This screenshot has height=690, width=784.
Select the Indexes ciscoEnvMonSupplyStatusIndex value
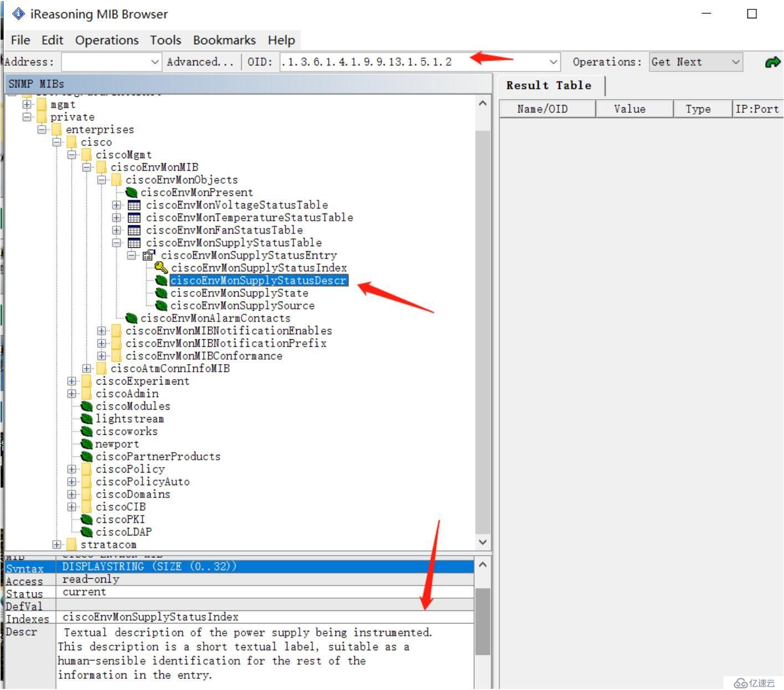point(150,617)
